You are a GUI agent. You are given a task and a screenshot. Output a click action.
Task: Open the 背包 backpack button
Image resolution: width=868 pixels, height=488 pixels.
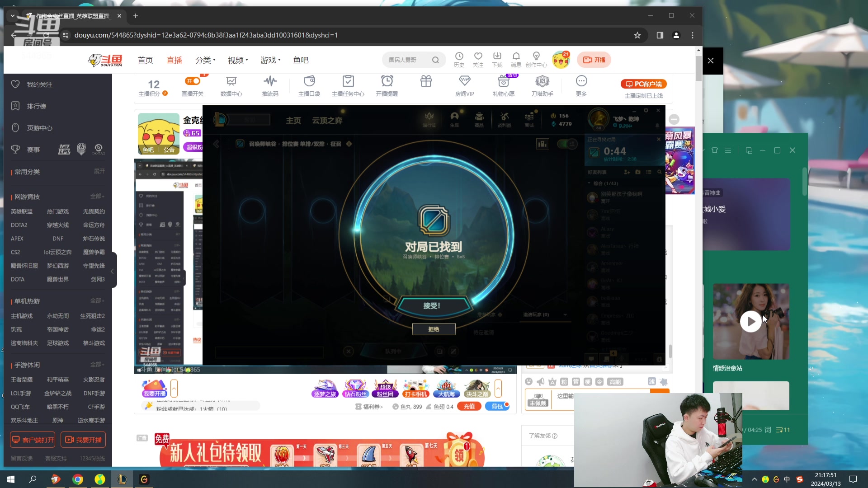click(x=497, y=406)
